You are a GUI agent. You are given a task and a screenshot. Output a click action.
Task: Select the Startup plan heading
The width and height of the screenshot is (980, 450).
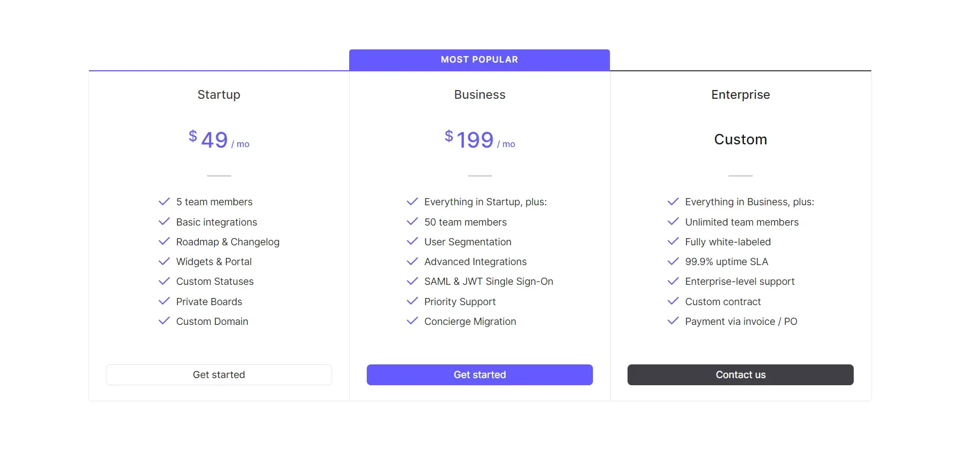tap(219, 94)
